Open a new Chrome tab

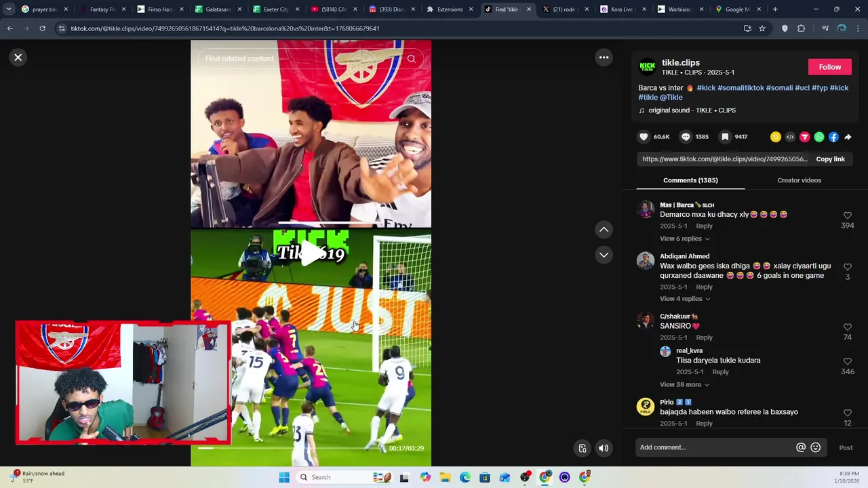tap(775, 9)
